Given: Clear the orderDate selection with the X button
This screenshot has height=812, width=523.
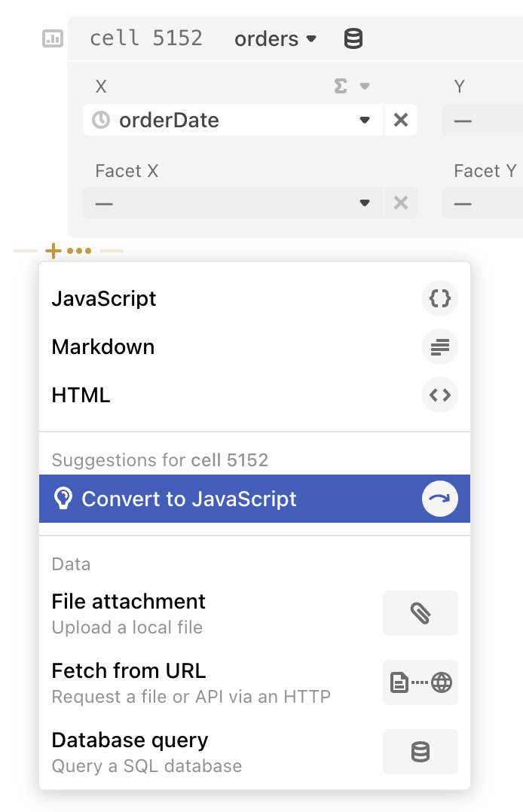Looking at the screenshot, I should [400, 120].
